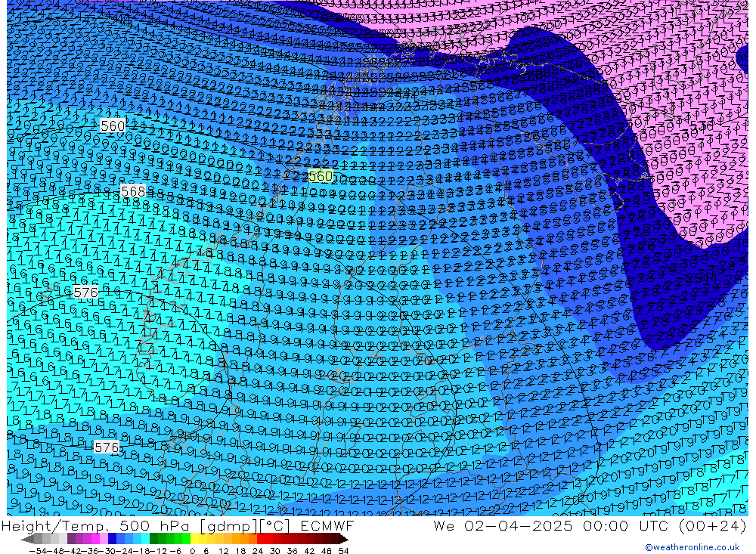Click the '[gdmp]' unit text
Image resolution: width=756 pixels, height=554 pixels.
[230, 526]
